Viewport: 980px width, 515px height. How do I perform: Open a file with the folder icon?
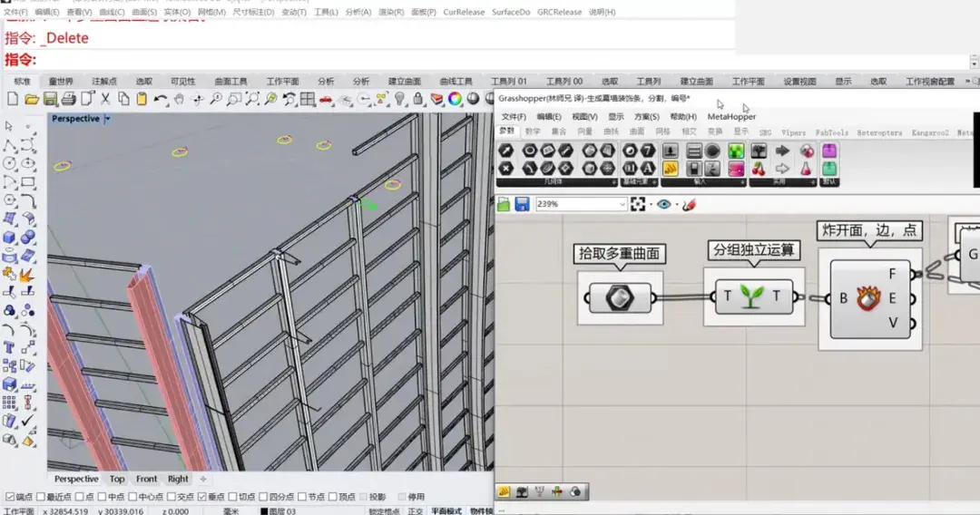(31, 99)
